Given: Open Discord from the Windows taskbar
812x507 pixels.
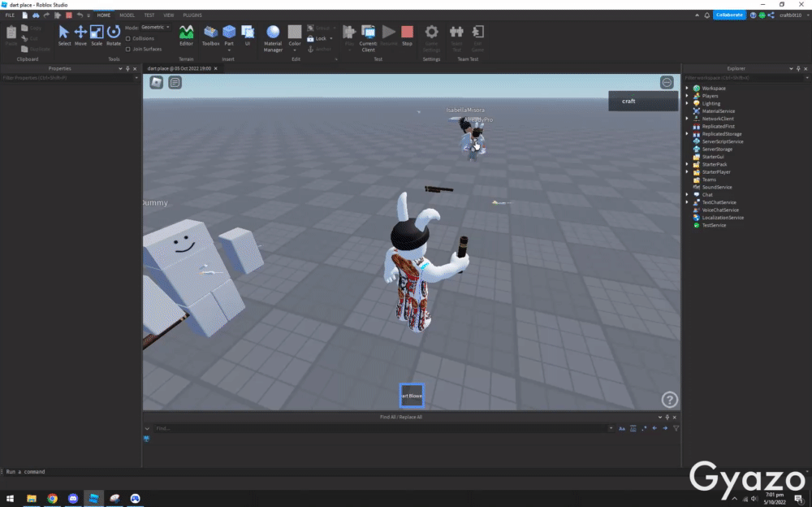Looking at the screenshot, I should (73, 498).
